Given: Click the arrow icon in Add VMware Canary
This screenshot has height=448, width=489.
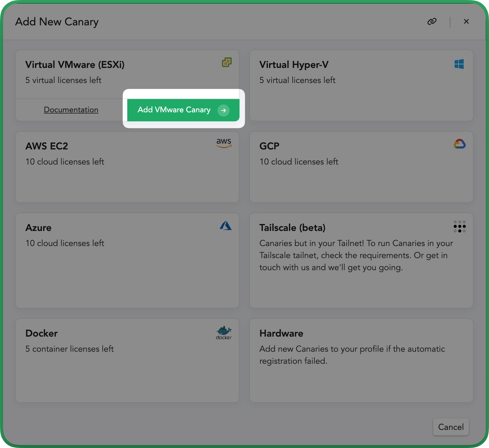Looking at the screenshot, I should click(224, 110).
